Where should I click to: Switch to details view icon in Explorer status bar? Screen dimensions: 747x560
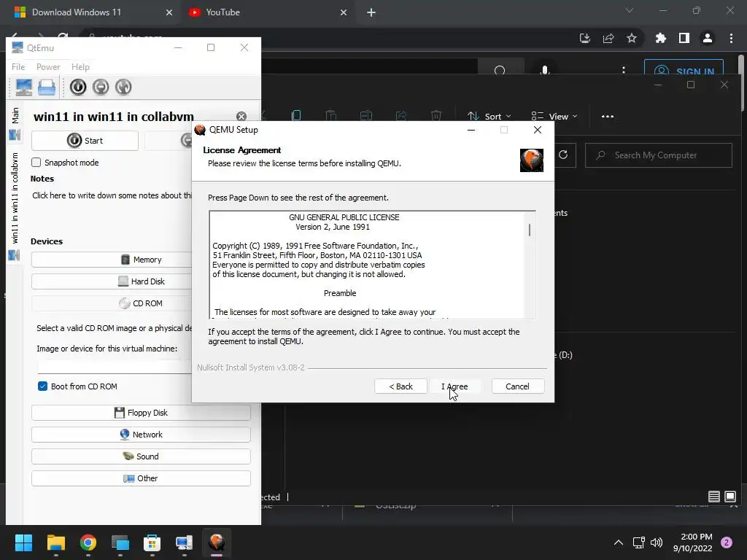[x=713, y=497]
